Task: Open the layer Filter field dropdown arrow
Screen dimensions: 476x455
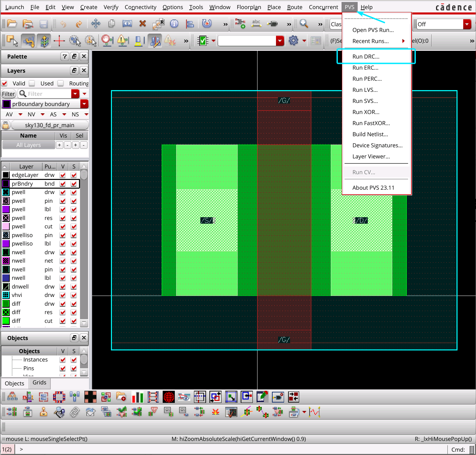Action: coord(75,93)
